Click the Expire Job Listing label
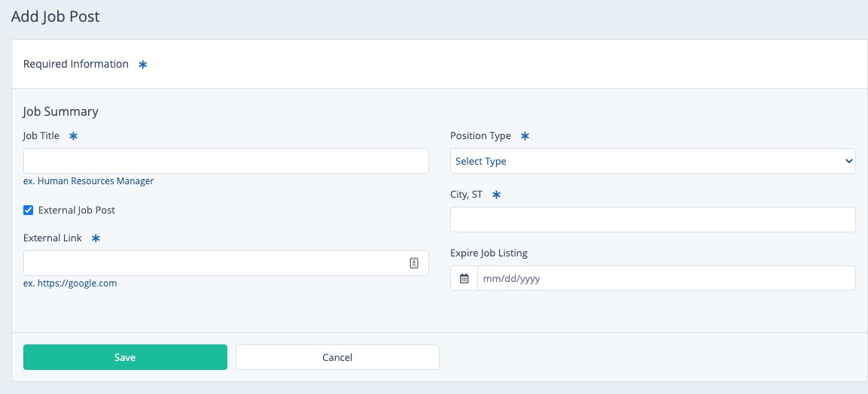 (489, 253)
